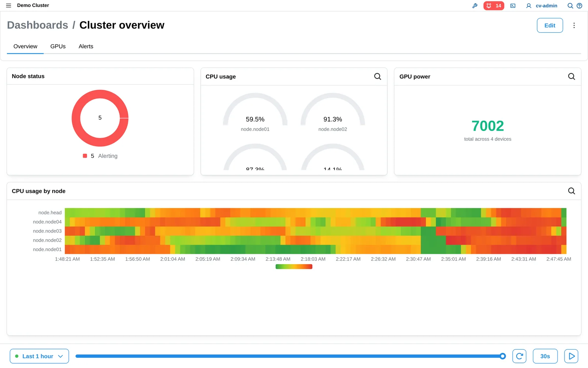This screenshot has width=588, height=368.
Task: Click the Alerting legend label
Action: [x=108, y=156]
